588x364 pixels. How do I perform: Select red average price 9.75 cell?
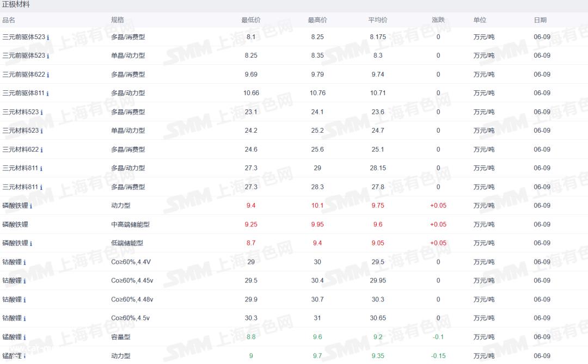click(378, 206)
